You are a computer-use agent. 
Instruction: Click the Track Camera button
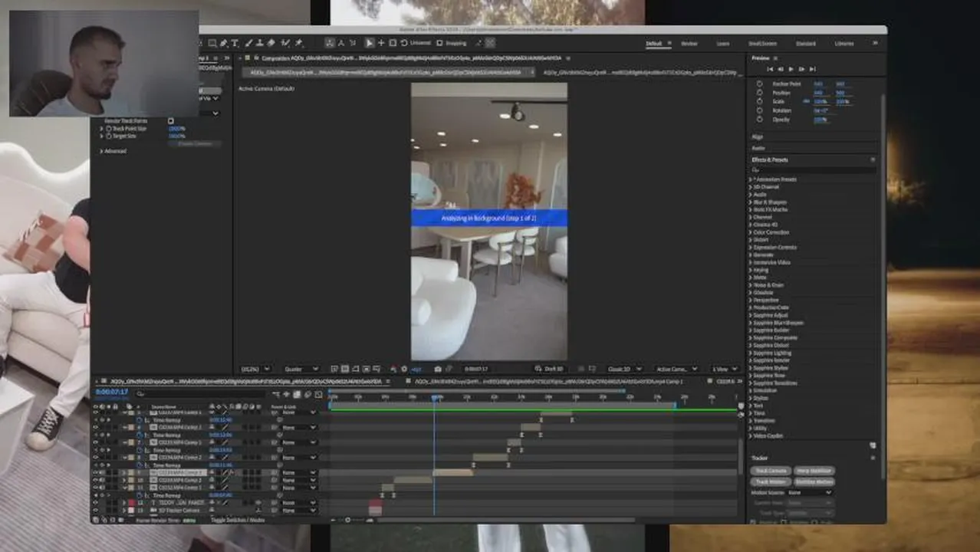(771, 471)
